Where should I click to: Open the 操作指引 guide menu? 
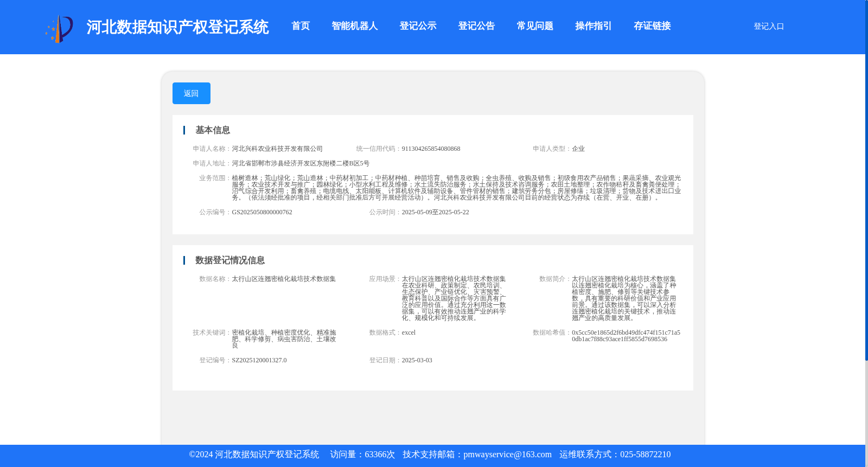pyautogui.click(x=593, y=26)
